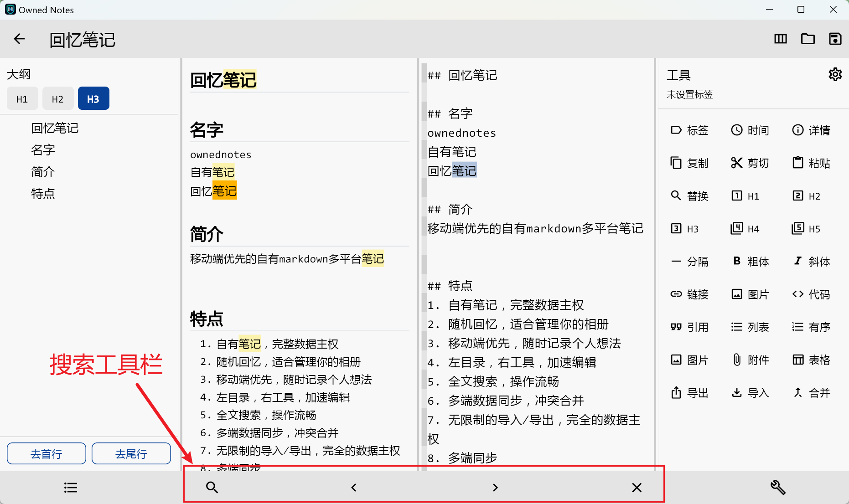Insert an unordered 列表 list
This screenshot has width=849, height=504.
pos(750,327)
